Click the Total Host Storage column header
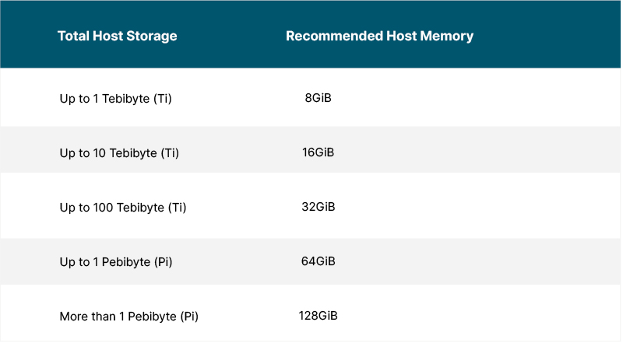Viewport: 630px width, 364px height. point(117,36)
